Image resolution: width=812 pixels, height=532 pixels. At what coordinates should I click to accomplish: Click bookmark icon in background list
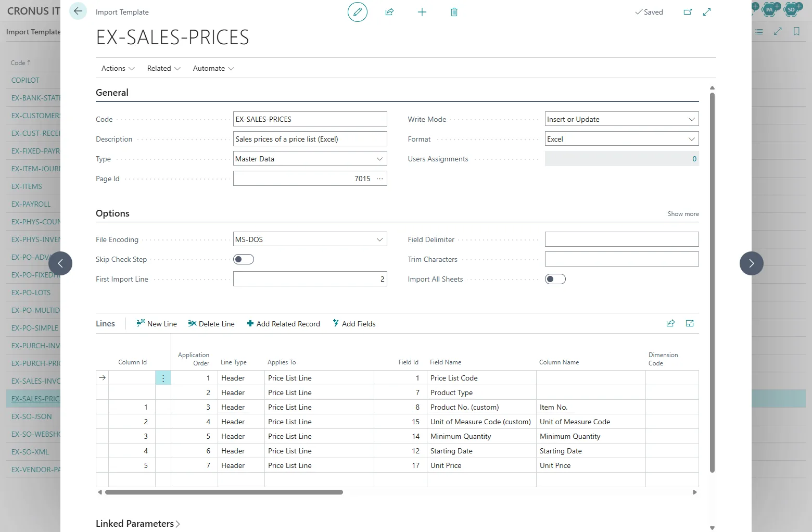coord(796,32)
